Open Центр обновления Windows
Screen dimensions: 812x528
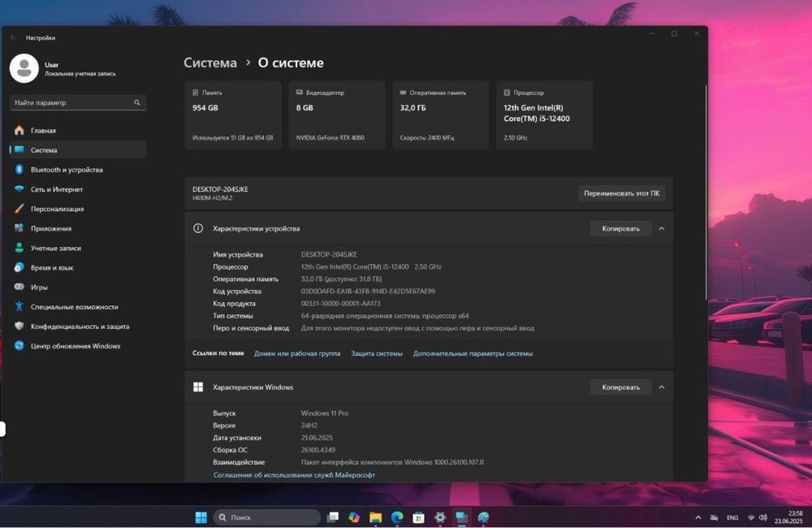pyautogui.click(x=75, y=346)
